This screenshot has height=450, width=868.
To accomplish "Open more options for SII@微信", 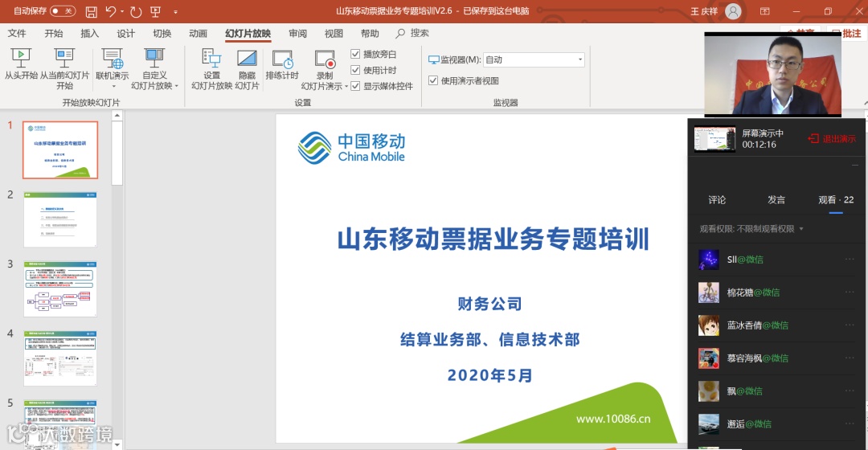I will [x=850, y=259].
